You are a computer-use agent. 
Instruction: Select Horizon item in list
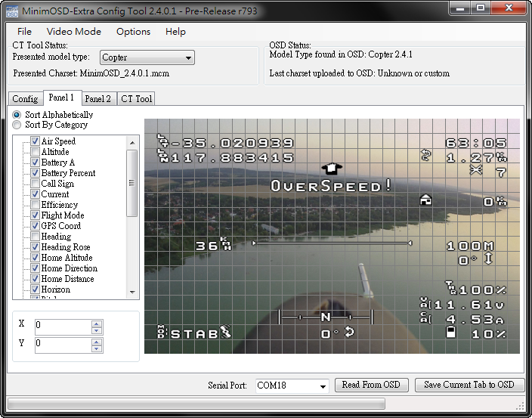pos(56,290)
